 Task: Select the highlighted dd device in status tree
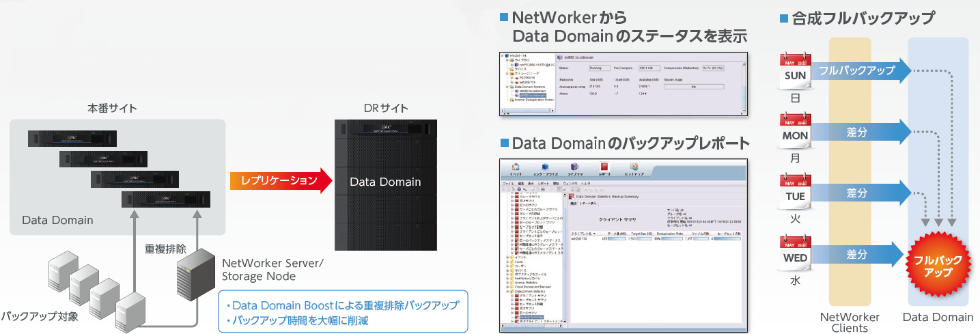tap(533, 95)
